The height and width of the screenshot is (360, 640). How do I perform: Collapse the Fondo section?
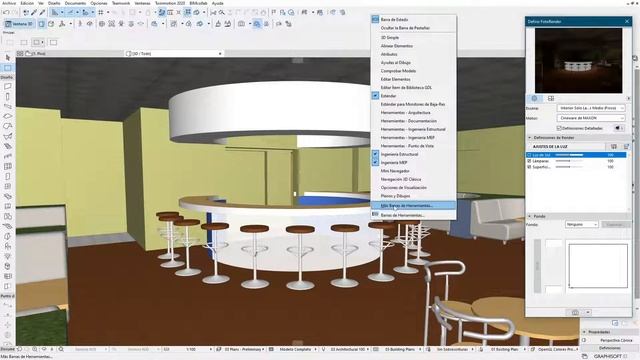pyautogui.click(x=530, y=216)
